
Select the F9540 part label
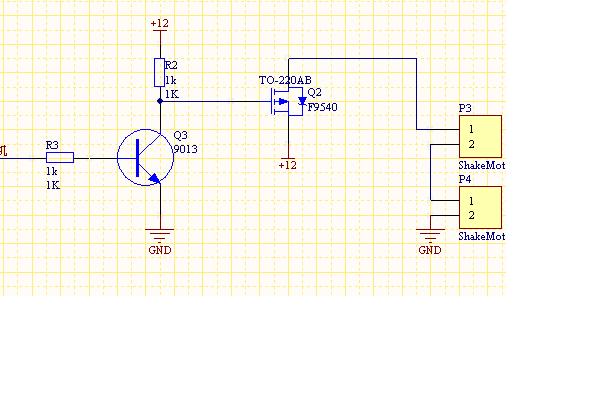tap(323, 107)
